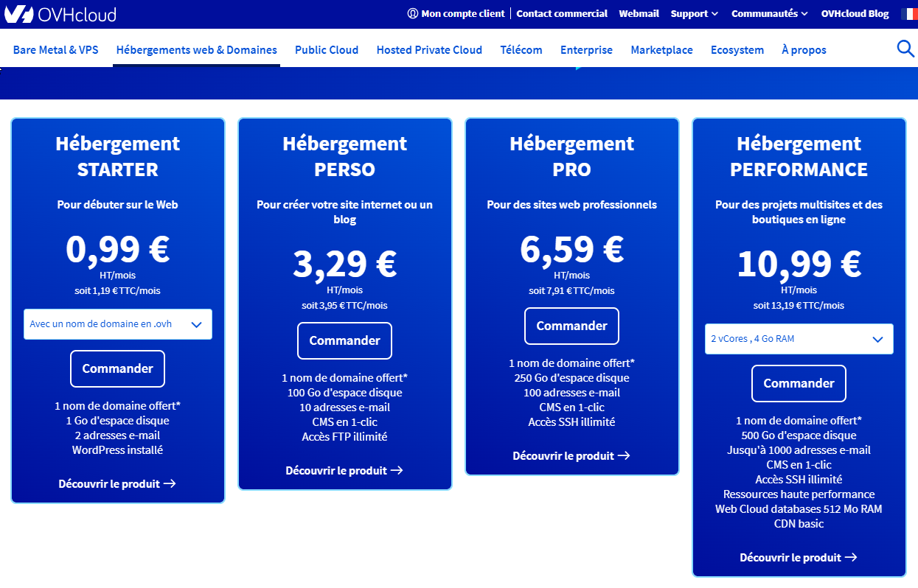918x588 pixels.
Task: Click 'soit 7,91 € TTC/mois' text
Action: click(571, 290)
